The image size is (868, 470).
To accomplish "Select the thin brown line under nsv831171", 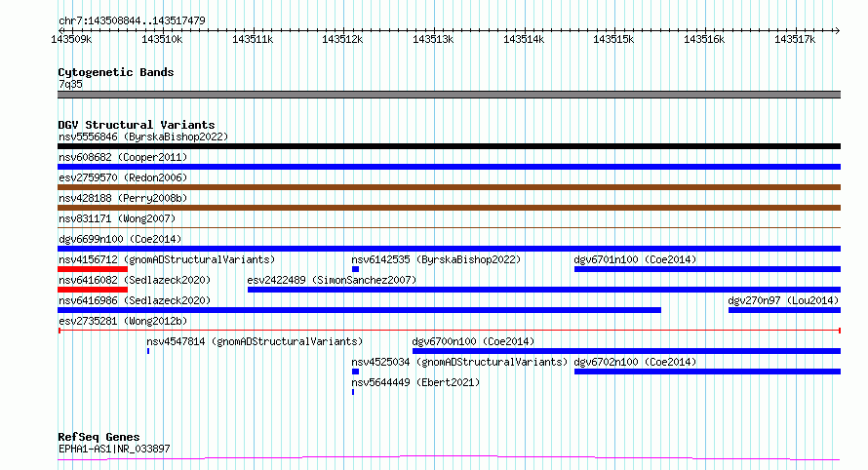I will 449,227.
